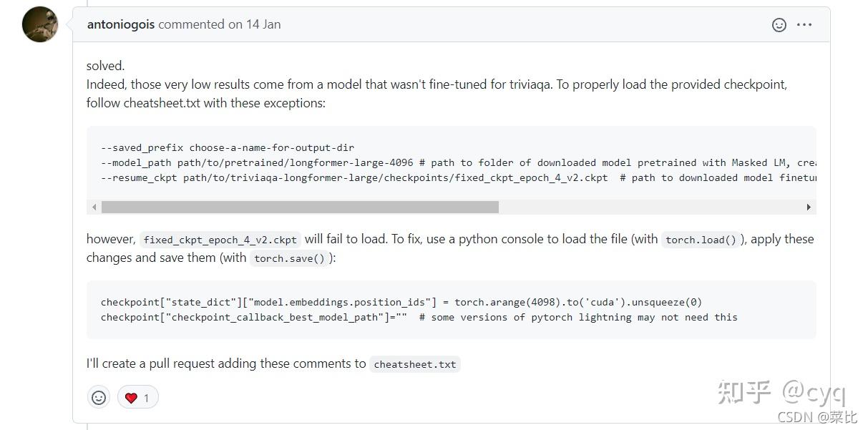Click cheatsheet.txt inline code label
The height and width of the screenshot is (430, 868).
[414, 365]
